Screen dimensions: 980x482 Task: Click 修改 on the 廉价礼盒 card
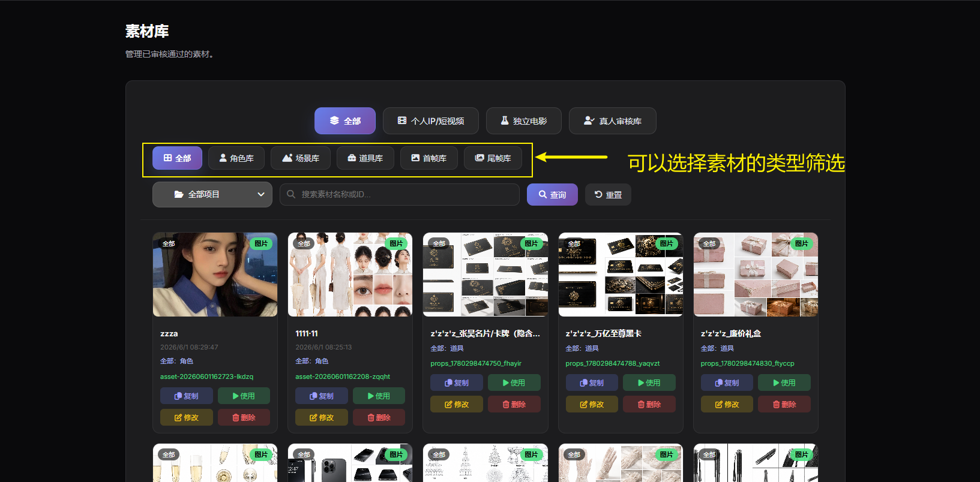727,404
